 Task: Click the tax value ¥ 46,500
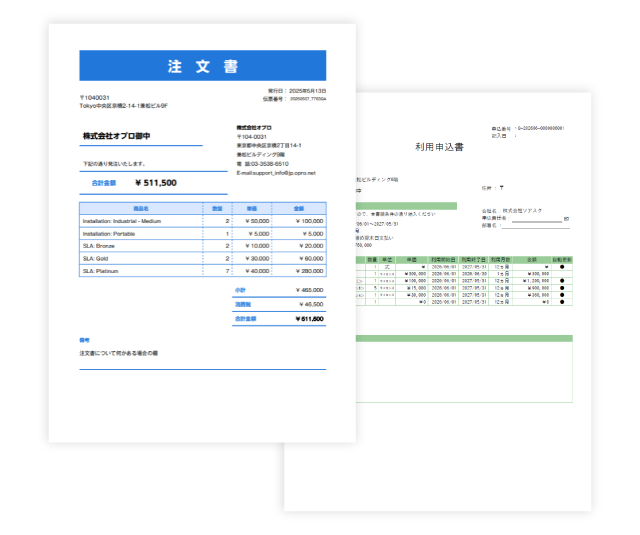(311, 304)
